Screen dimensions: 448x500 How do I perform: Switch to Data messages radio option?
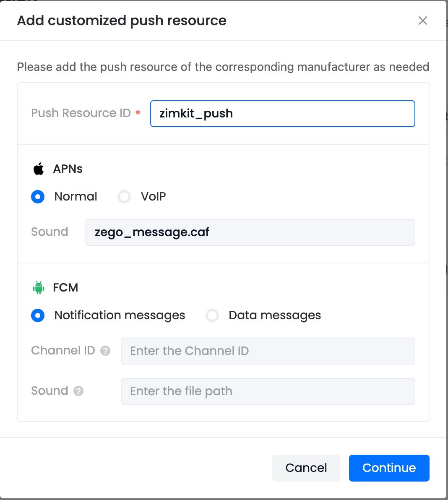coord(212,315)
